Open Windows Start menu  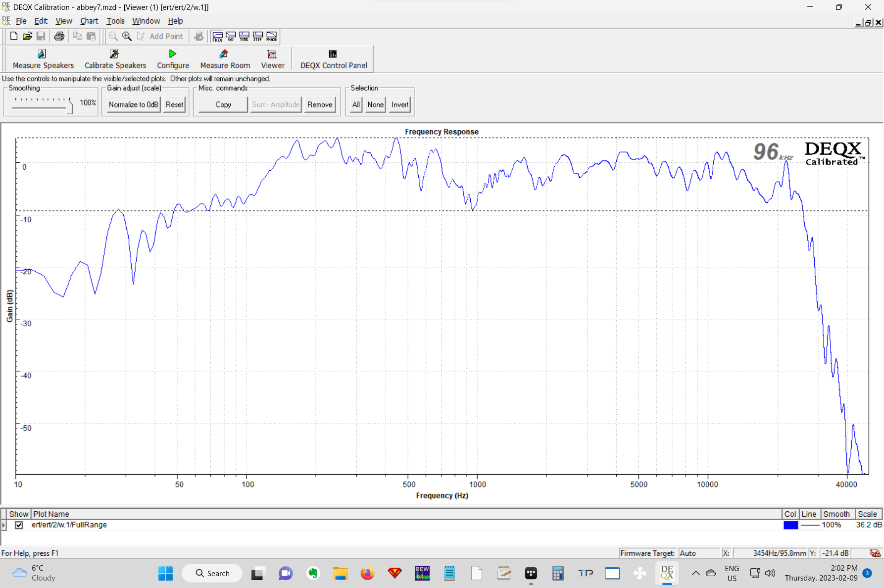point(165,573)
